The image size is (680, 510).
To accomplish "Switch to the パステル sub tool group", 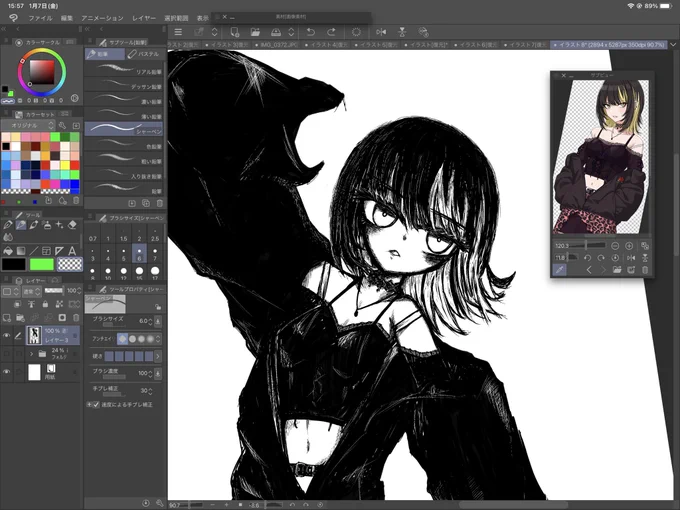I will click(144, 54).
